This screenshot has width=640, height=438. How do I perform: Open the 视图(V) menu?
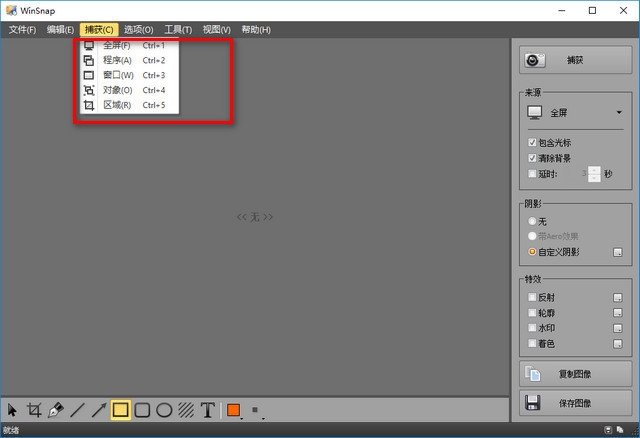[x=216, y=29]
